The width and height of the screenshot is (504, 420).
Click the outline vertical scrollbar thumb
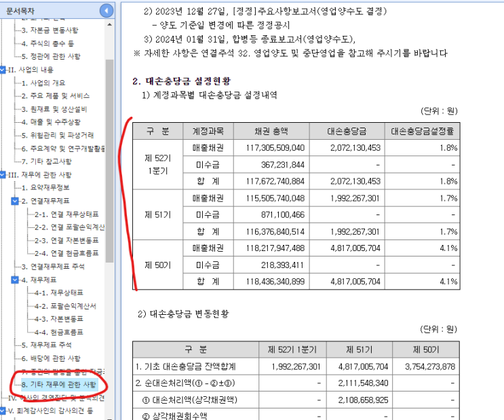[110, 161]
